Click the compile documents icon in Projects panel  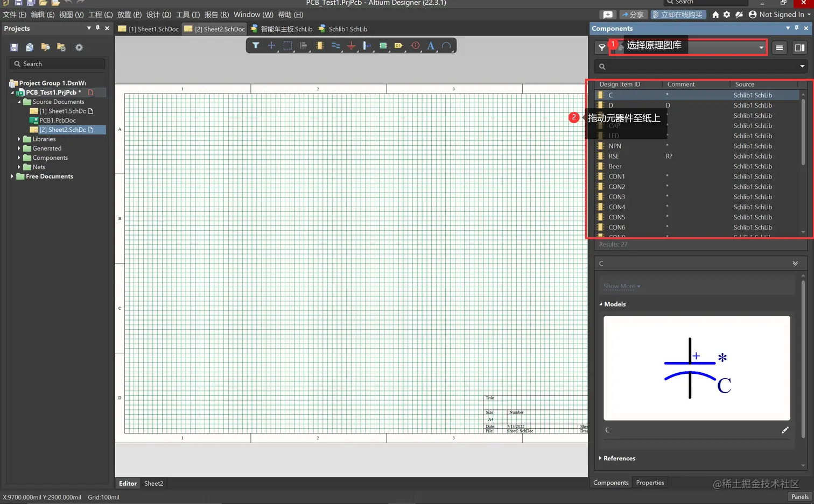30,47
